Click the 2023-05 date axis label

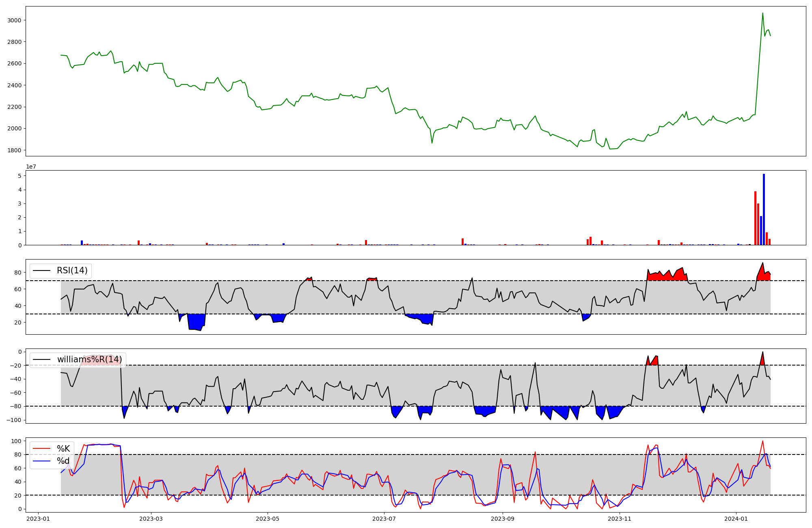(x=268, y=518)
